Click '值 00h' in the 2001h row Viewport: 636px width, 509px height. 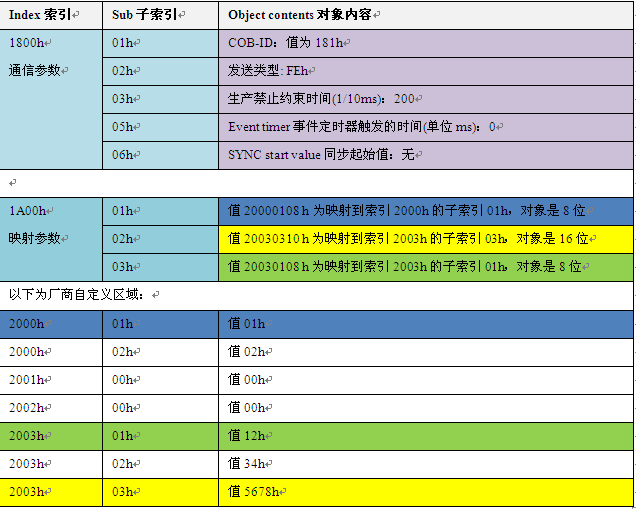(426, 380)
